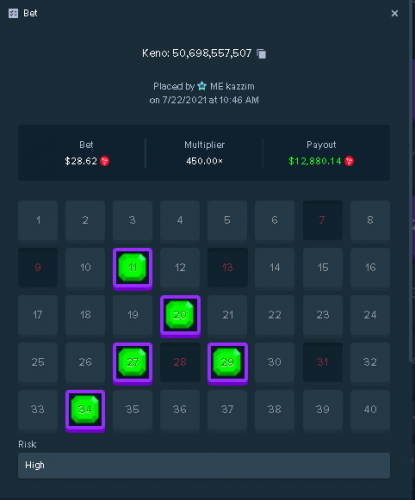The height and width of the screenshot is (500, 415).
Task: Click the green gem on tile 11
Action: (133, 267)
